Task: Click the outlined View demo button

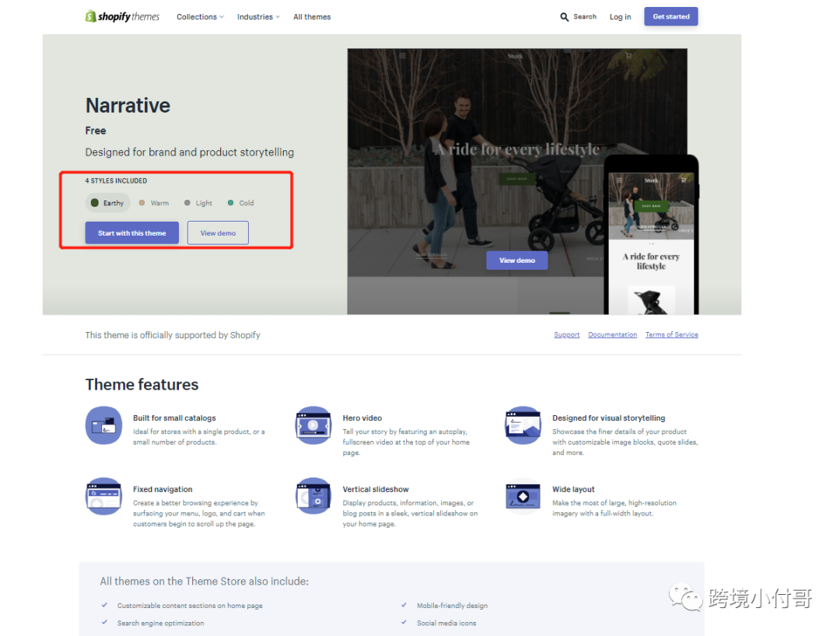Action: click(x=218, y=233)
